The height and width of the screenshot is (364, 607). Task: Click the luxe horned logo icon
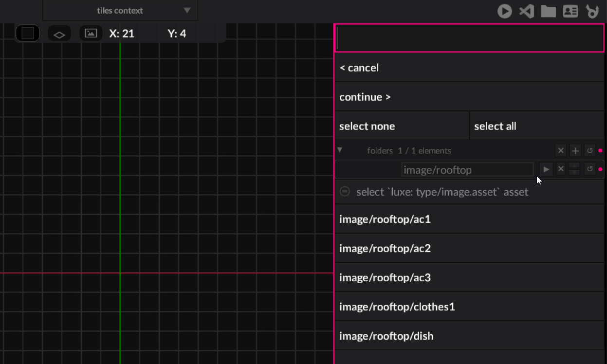click(x=592, y=11)
